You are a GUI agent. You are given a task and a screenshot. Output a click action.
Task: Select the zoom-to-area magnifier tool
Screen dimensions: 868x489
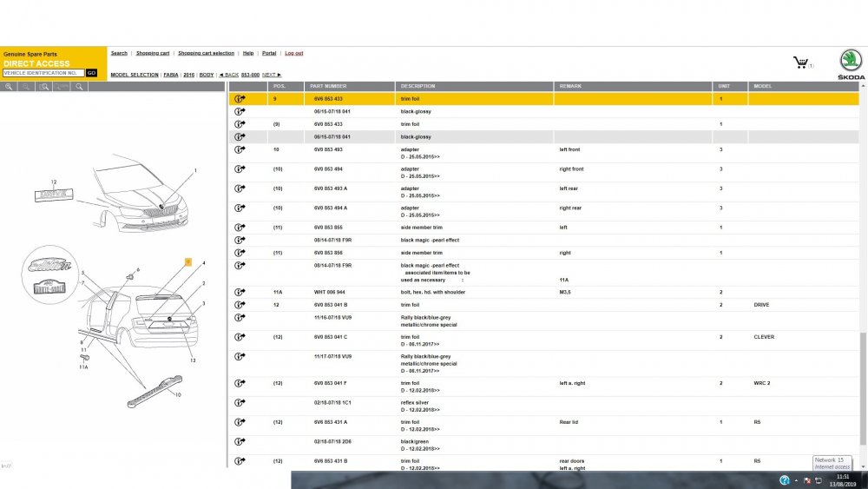pos(43,86)
